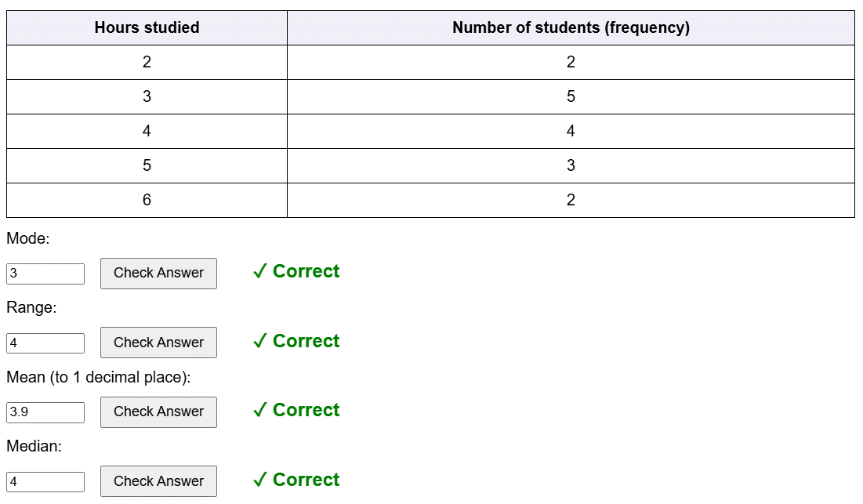Click the hours studied cell showing 6
This screenshot has height=504, width=863.
coord(147,200)
